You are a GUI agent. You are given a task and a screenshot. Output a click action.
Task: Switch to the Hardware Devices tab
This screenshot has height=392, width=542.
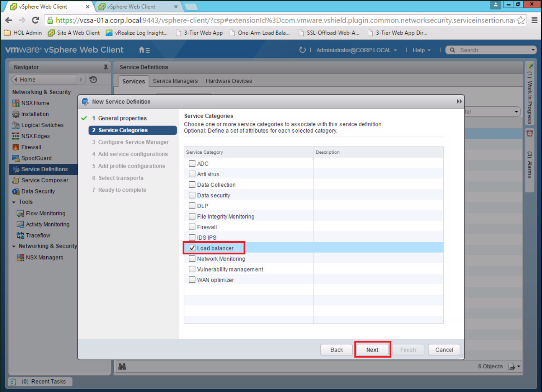229,81
